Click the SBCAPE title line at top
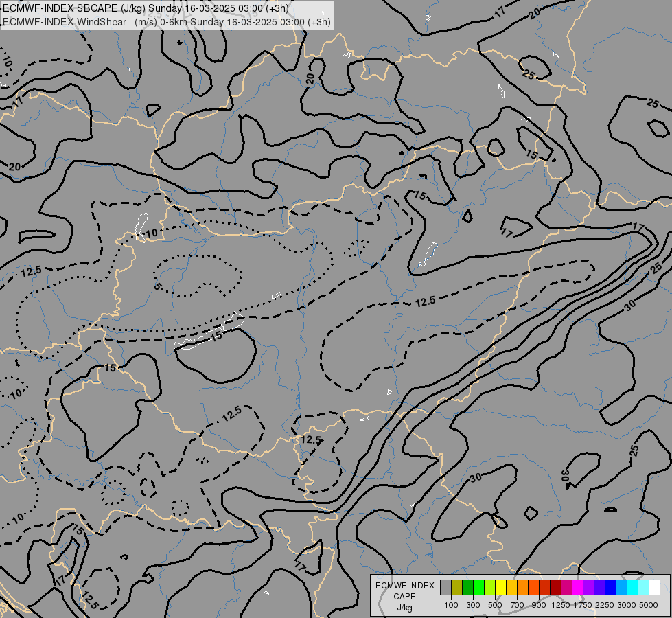The width and height of the screenshot is (672, 618). (x=146, y=8)
